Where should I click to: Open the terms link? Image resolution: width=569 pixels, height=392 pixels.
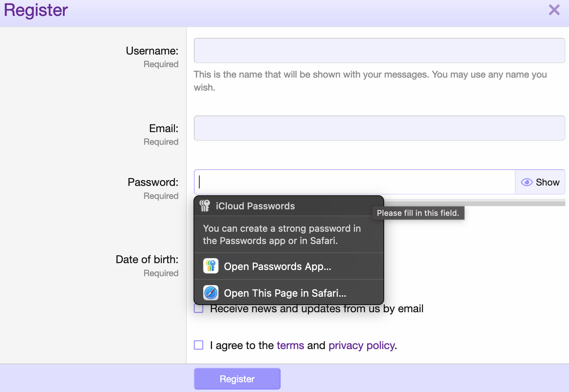[290, 345]
